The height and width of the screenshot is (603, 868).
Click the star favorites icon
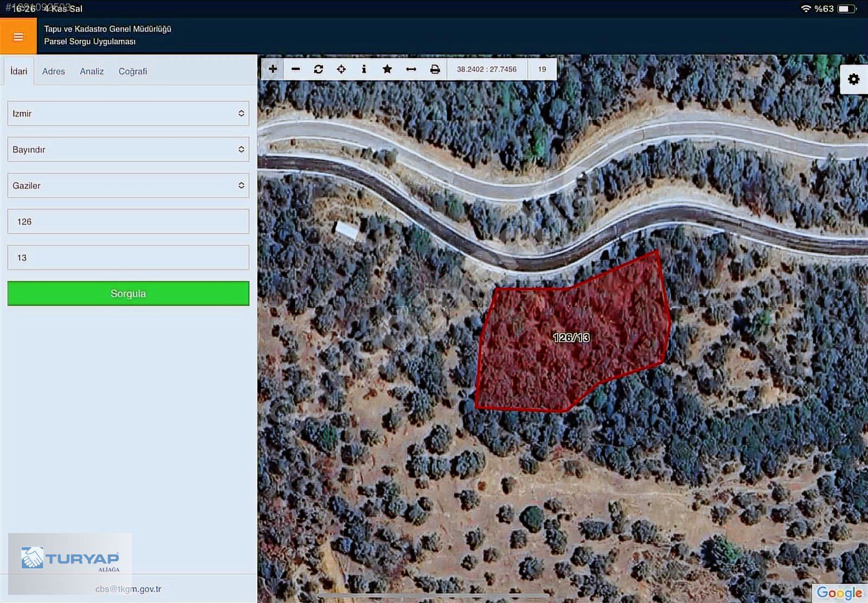pyautogui.click(x=387, y=69)
